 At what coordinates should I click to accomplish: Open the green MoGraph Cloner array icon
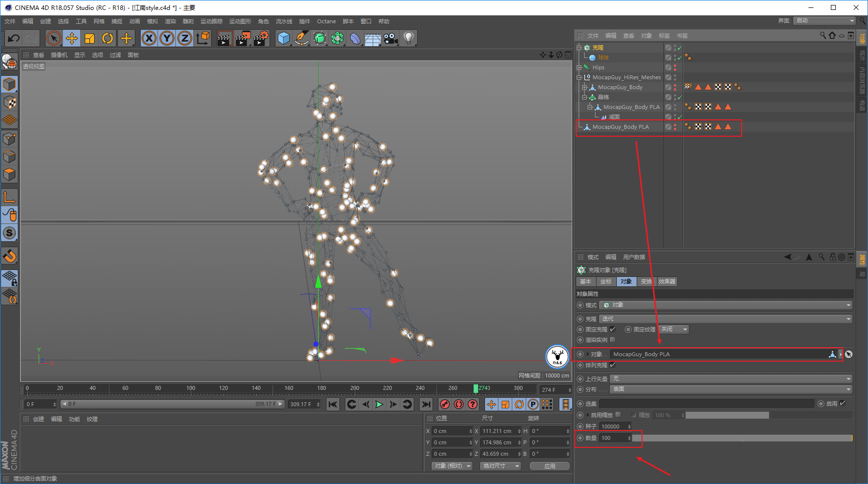[337, 38]
